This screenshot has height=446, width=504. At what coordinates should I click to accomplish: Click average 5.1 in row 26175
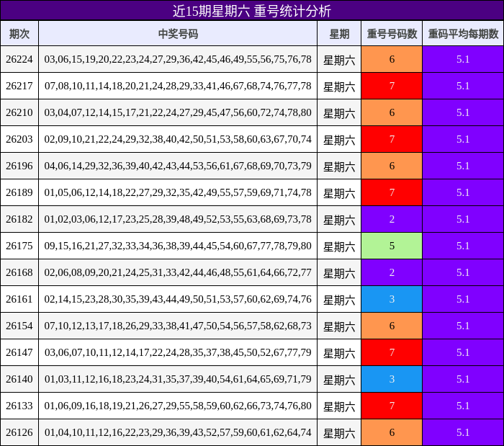(x=463, y=246)
